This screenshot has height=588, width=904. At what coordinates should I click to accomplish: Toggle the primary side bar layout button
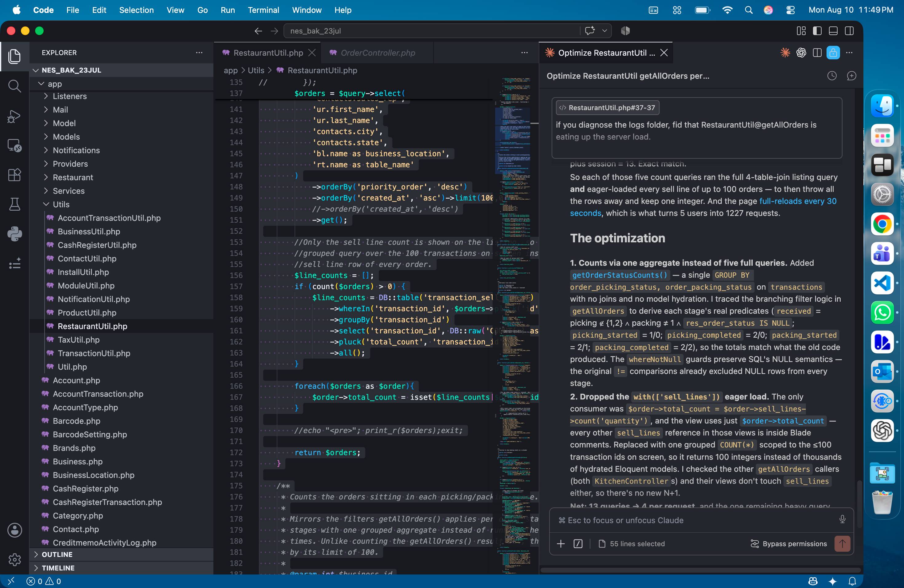pos(817,31)
